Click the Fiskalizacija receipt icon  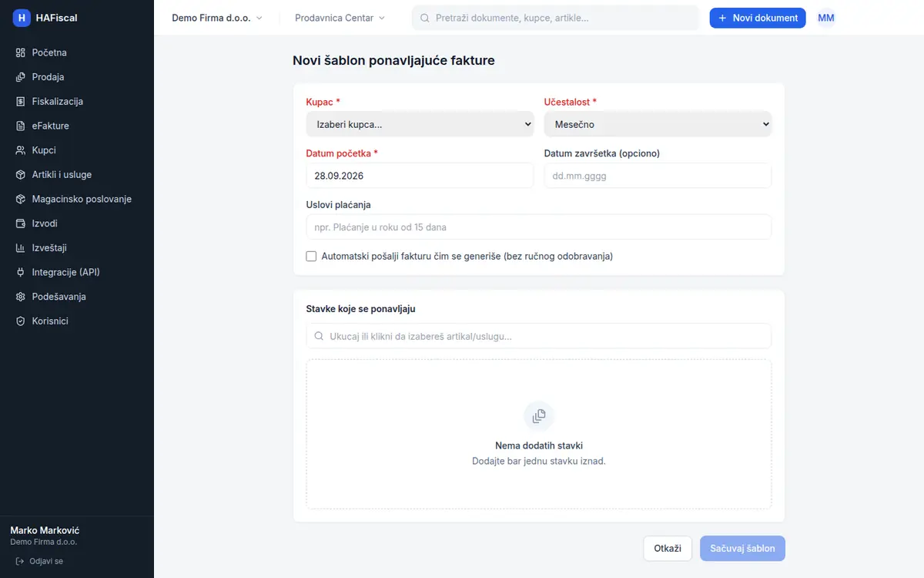[21, 102]
